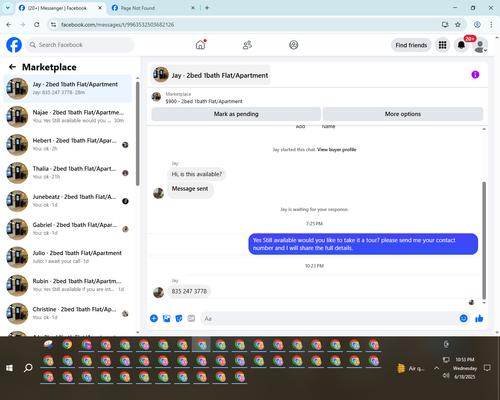This screenshot has width=500, height=400.
Task: Open the emoji picker in message box
Action: click(464, 318)
